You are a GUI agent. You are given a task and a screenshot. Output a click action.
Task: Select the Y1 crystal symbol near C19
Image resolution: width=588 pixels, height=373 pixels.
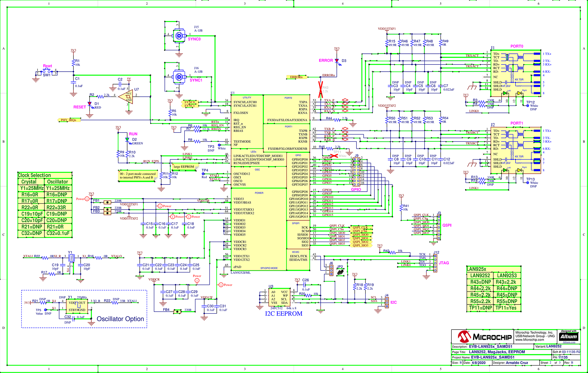72,258
